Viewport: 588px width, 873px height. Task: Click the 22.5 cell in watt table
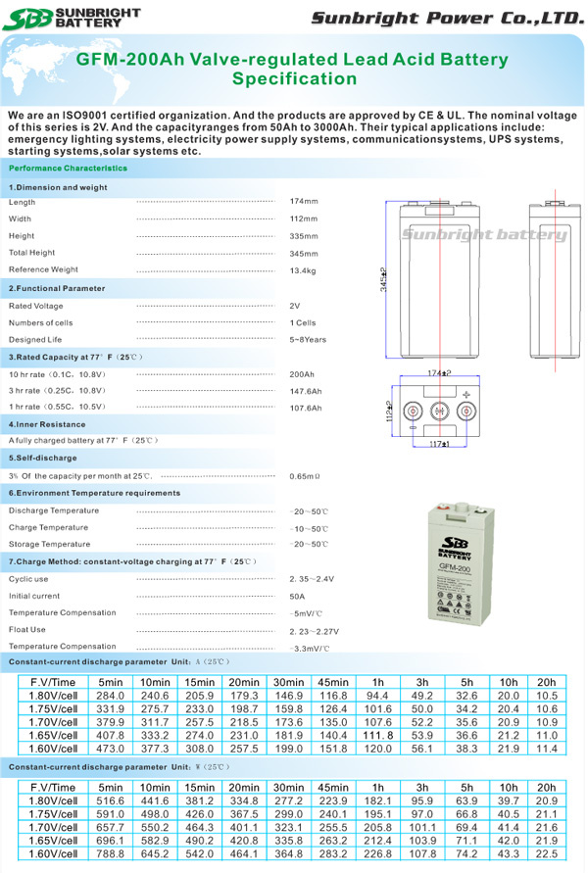click(546, 853)
